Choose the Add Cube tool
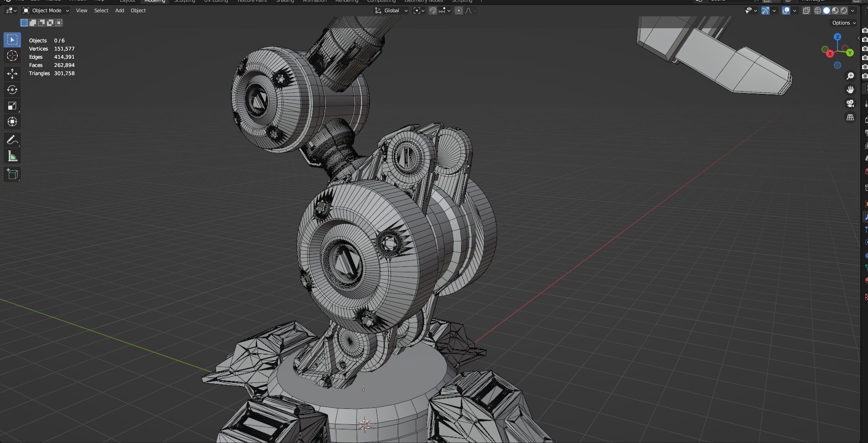Screen dimensions: 868x443 [x=12, y=174]
